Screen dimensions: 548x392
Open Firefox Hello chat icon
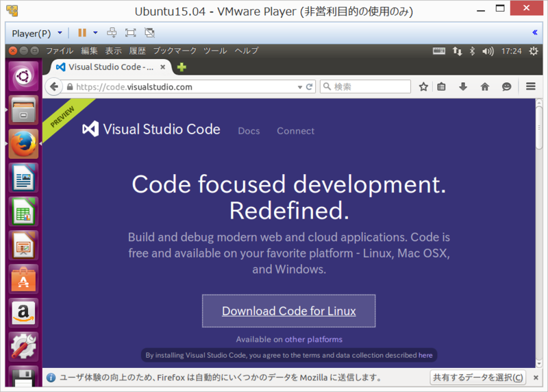506,87
